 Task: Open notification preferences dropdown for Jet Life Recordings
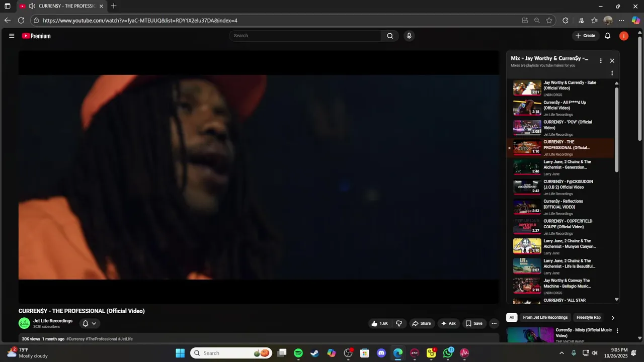pos(89,323)
